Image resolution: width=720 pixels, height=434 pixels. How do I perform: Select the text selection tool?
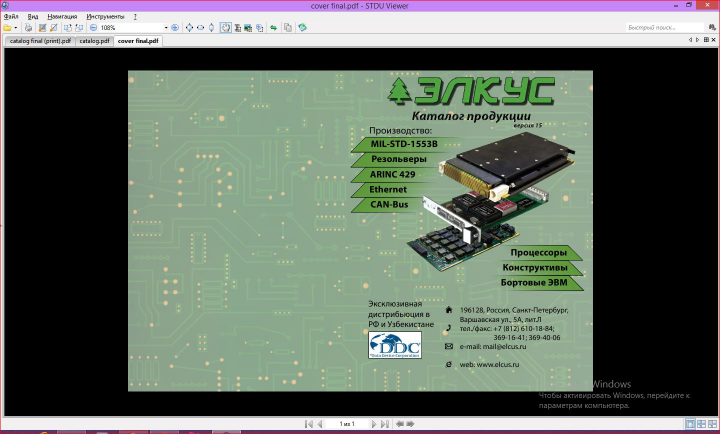[x=237, y=28]
